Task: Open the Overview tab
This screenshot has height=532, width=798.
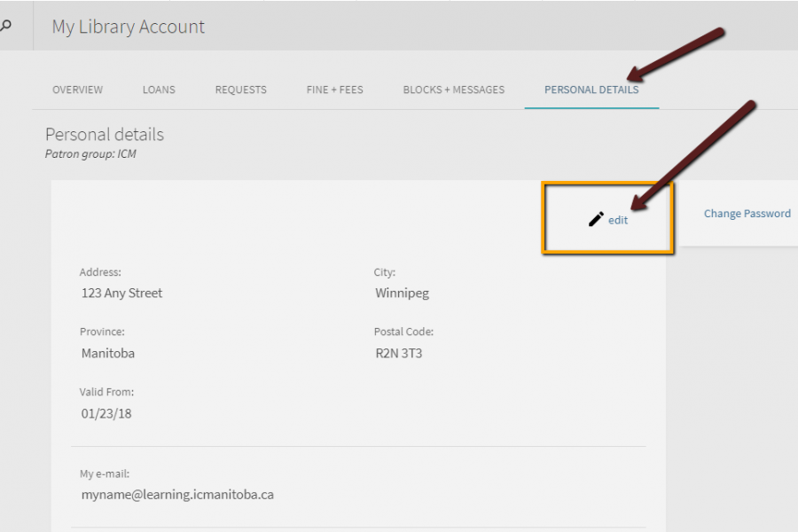Action: pos(77,90)
